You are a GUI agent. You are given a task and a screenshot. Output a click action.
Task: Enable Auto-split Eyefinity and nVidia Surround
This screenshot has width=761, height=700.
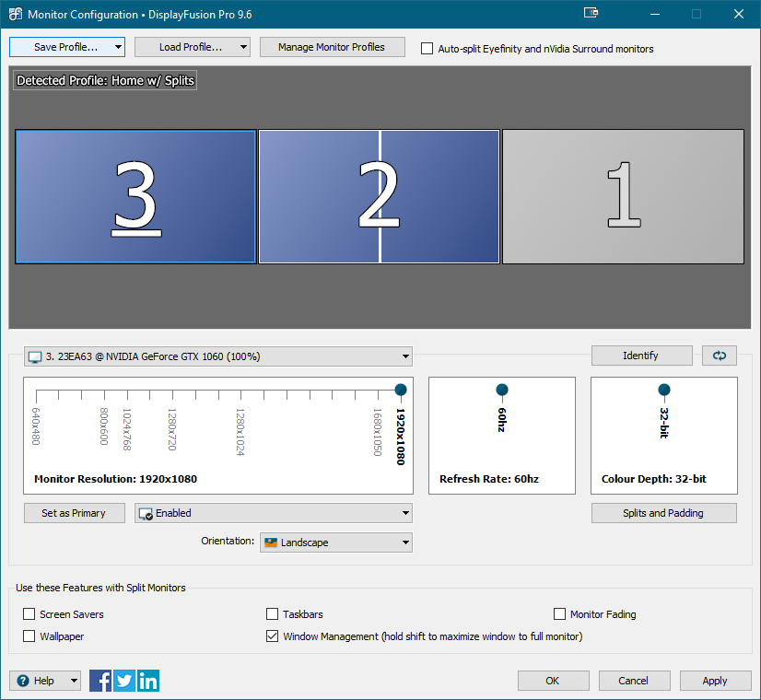(427, 49)
